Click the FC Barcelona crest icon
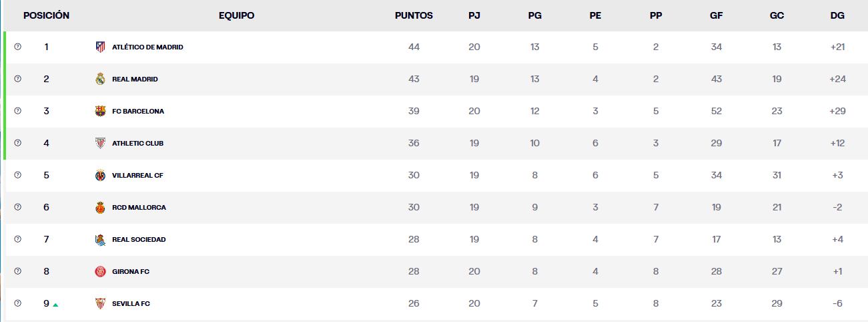The height and width of the screenshot is (322, 868). tap(100, 112)
